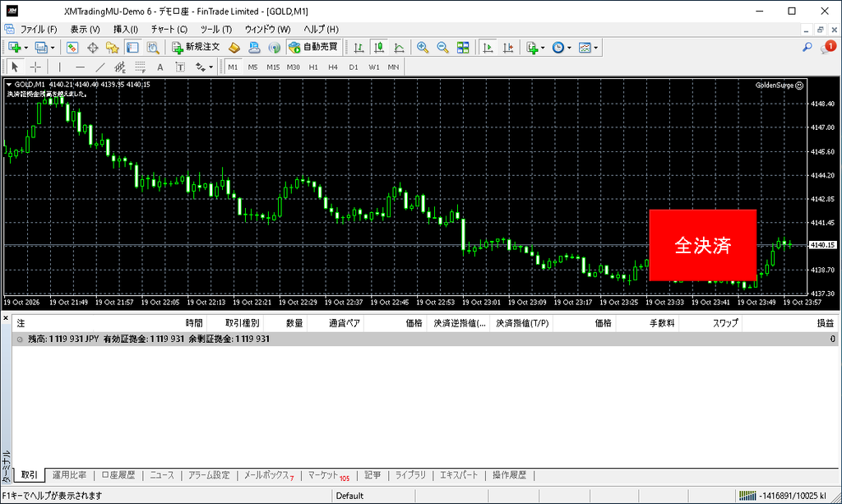Switch chart to bar chart mode
Screen dimensions: 842x504
coord(359,48)
